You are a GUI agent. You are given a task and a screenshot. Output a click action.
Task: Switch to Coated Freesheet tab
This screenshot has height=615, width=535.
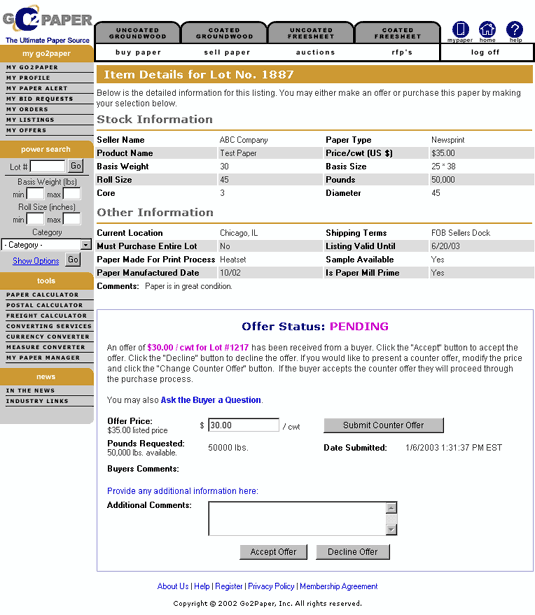pyautogui.click(x=398, y=33)
